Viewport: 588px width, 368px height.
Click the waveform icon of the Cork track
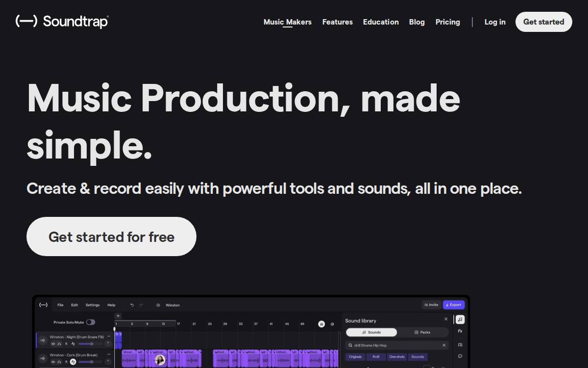[x=43, y=359]
